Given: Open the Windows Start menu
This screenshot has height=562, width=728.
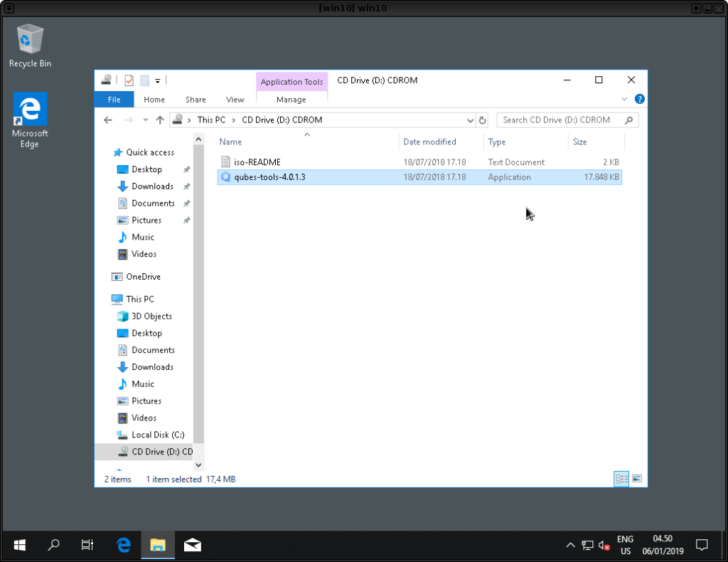Looking at the screenshot, I should [19, 545].
